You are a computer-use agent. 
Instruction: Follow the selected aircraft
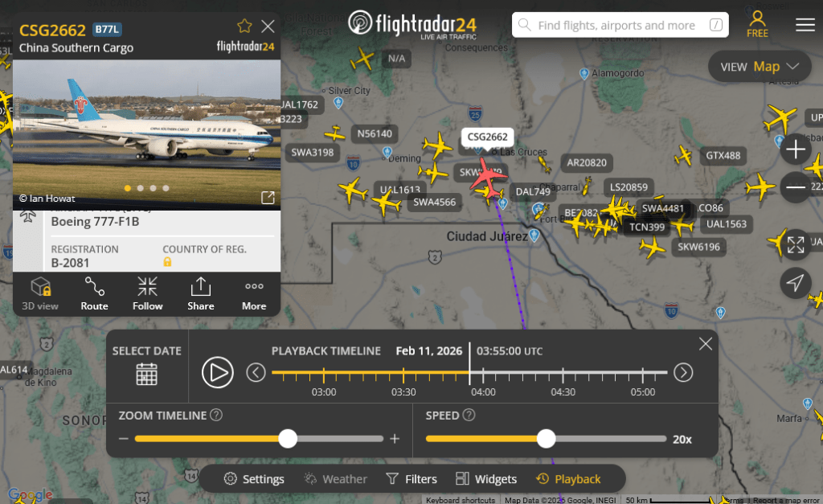point(148,294)
